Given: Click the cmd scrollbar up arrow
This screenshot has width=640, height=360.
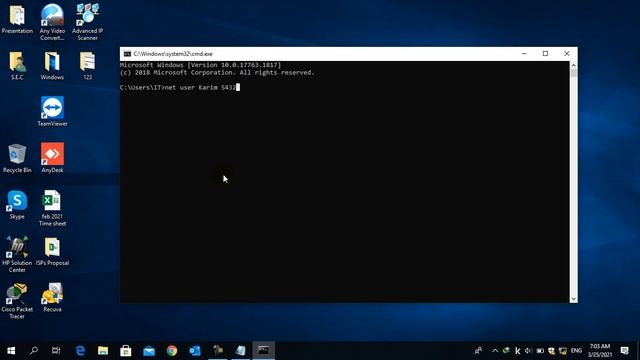Looking at the screenshot, I should point(573,65).
